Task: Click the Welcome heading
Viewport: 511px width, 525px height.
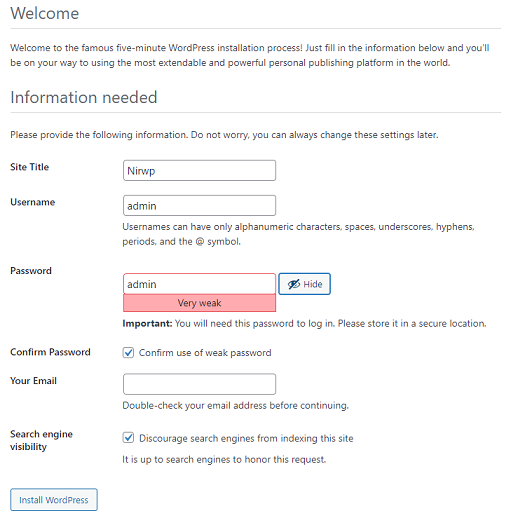Action: click(x=45, y=13)
